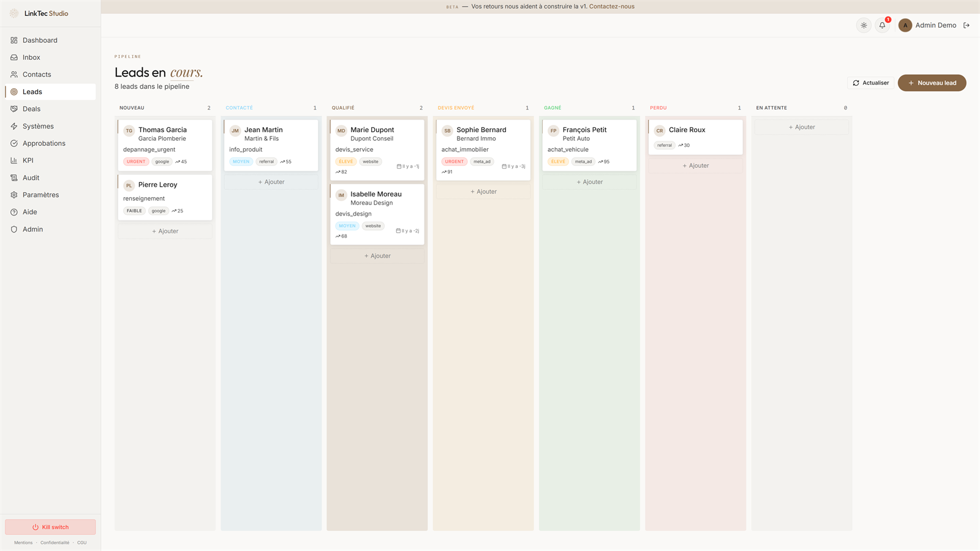Open the Mentions footer link
Screen dimensions: 980x551
(x=23, y=542)
